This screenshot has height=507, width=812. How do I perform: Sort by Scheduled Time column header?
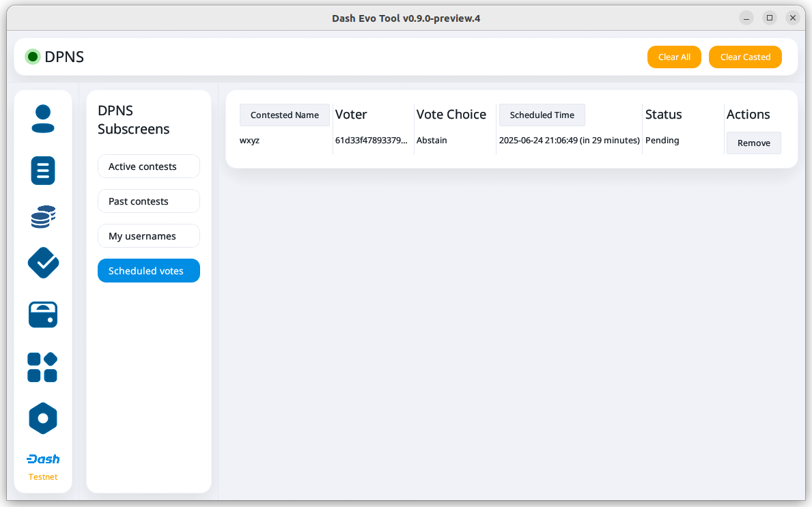pos(542,115)
